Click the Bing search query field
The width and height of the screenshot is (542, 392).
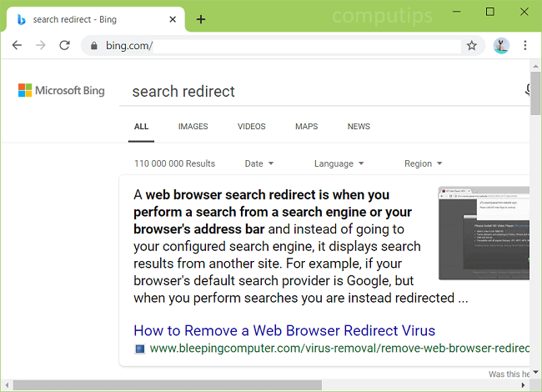coord(317,91)
